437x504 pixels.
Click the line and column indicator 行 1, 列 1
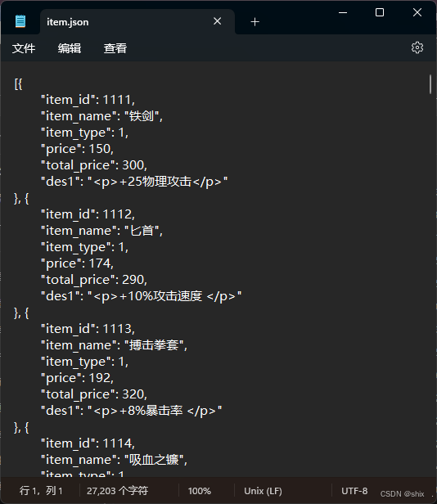point(41,491)
